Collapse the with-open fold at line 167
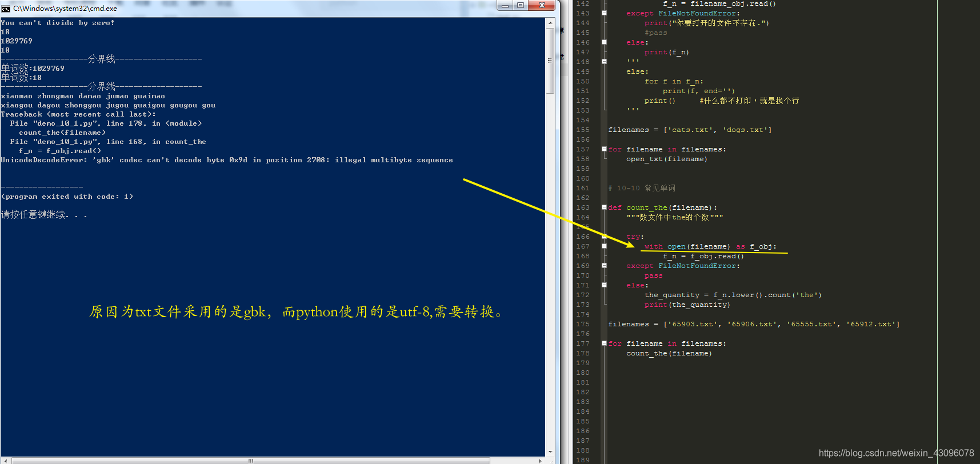This screenshot has height=464, width=980. click(604, 246)
